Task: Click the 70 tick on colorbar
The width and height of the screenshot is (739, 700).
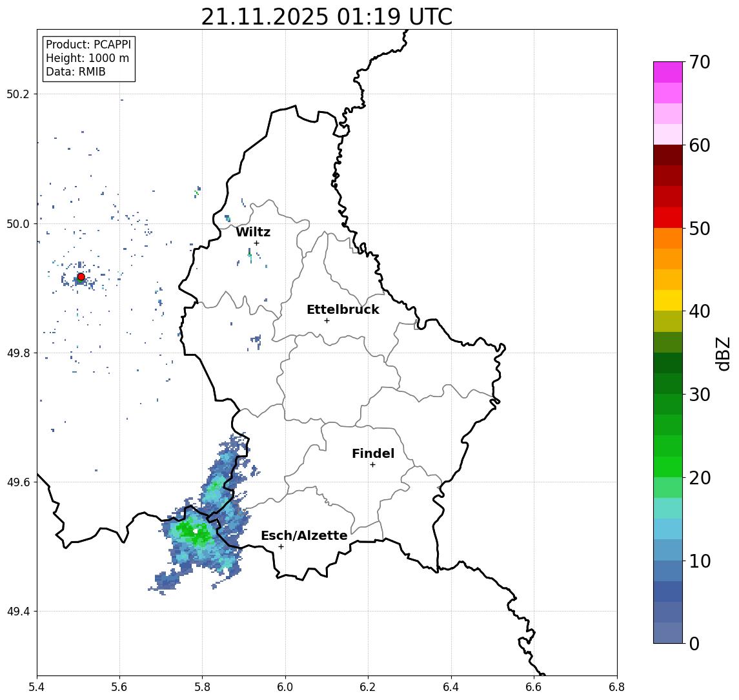Action: [x=700, y=62]
